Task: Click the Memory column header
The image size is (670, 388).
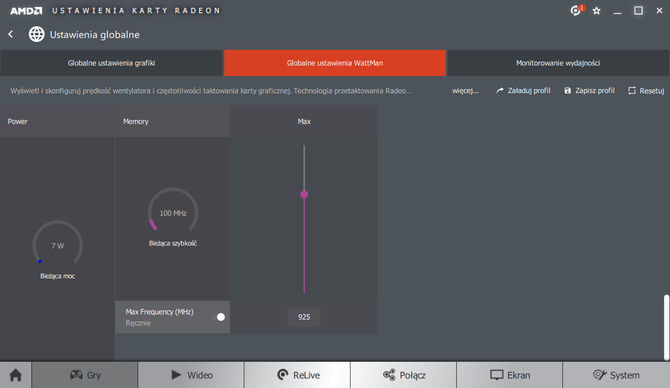Action: click(x=172, y=121)
